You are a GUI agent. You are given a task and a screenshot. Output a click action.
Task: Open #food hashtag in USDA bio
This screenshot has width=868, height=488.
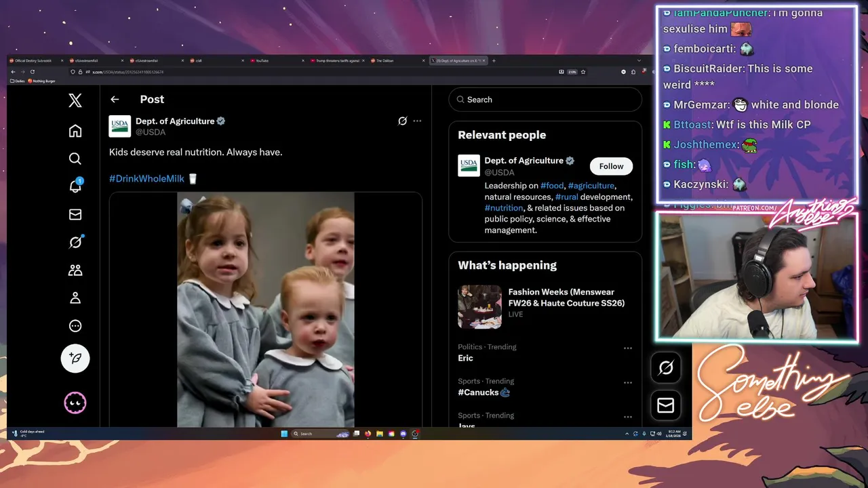pyautogui.click(x=552, y=186)
